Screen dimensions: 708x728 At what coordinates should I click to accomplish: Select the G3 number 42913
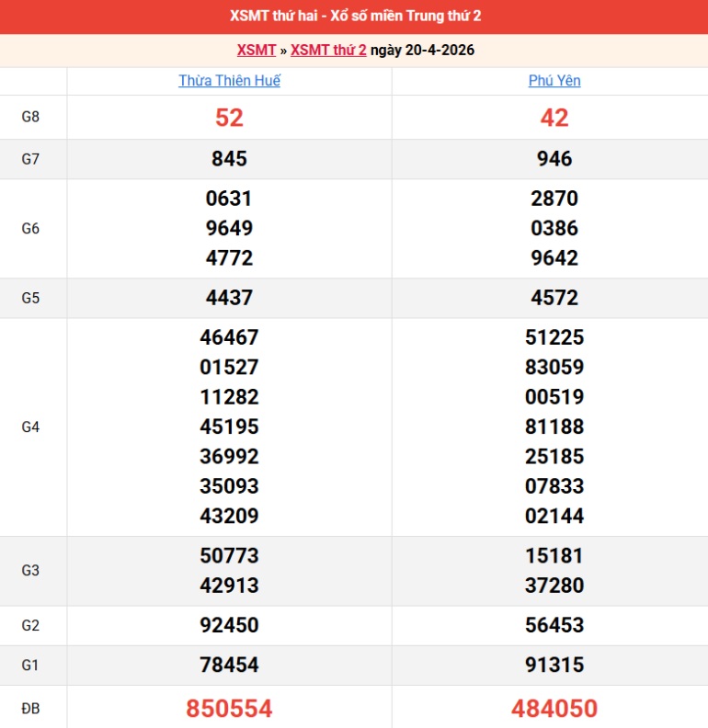point(229,585)
